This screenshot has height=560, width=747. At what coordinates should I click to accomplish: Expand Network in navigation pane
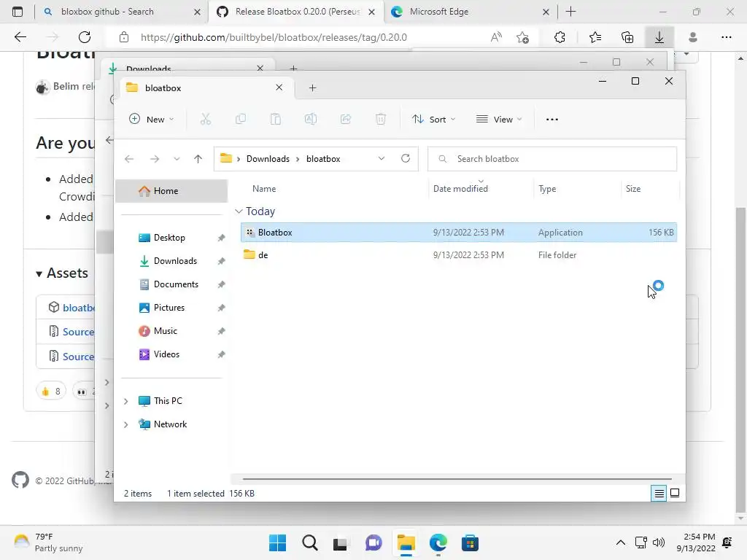(125, 424)
